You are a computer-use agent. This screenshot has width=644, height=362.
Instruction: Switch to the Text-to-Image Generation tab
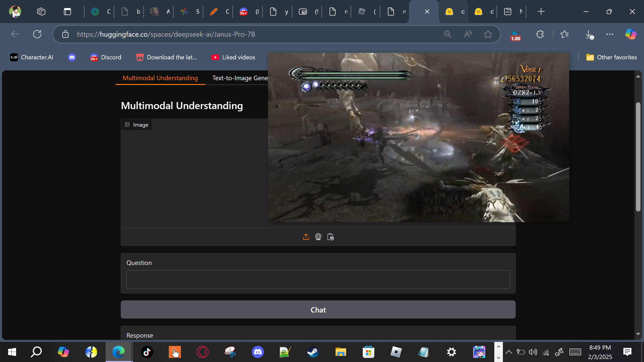(x=240, y=78)
